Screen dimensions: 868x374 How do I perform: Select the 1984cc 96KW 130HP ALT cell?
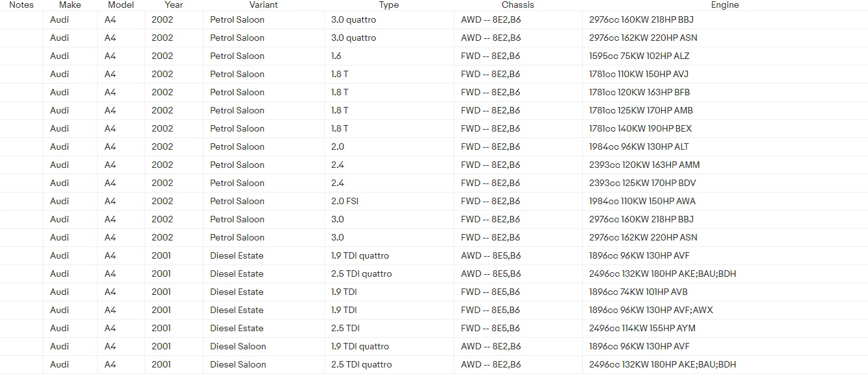[x=639, y=146]
